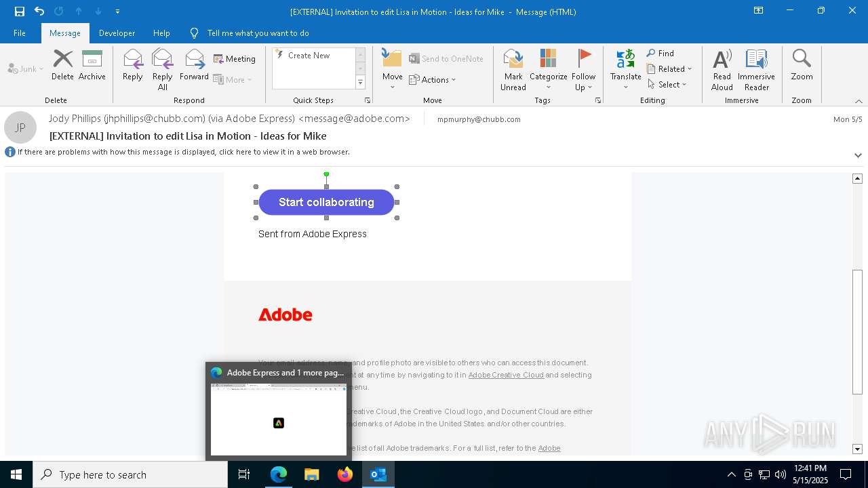Open the notification center icon
The height and width of the screenshot is (488, 868).
click(x=846, y=474)
